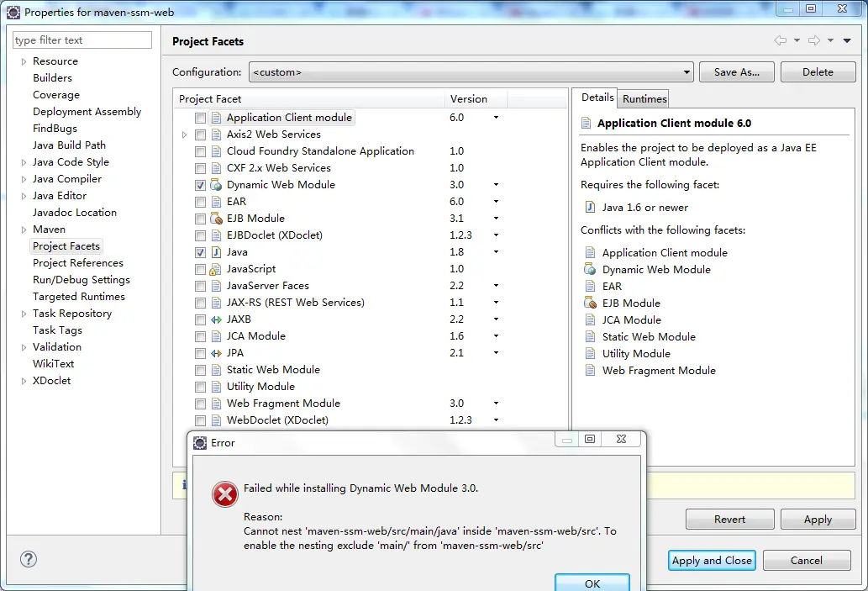
Task: Click the Cancel button
Action: click(807, 560)
